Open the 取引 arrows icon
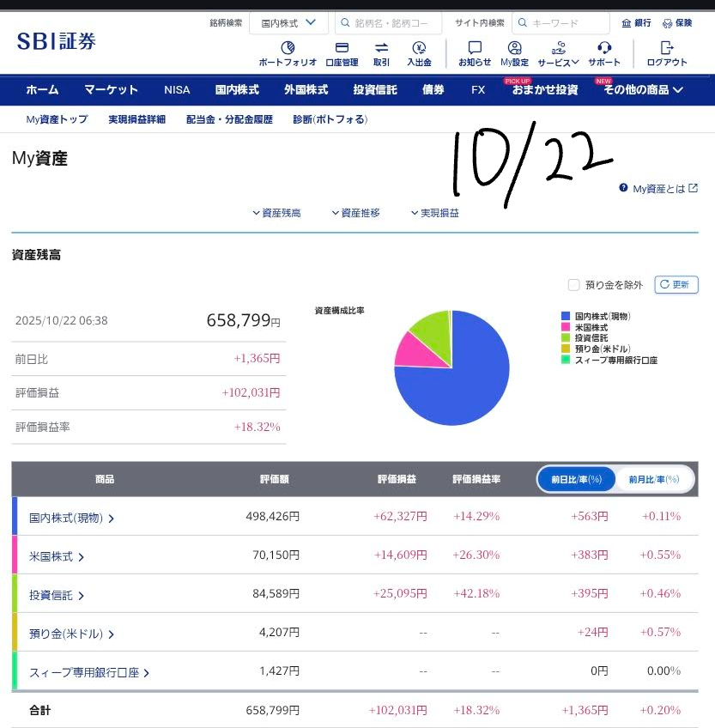The height and width of the screenshot is (728, 715). (381, 48)
